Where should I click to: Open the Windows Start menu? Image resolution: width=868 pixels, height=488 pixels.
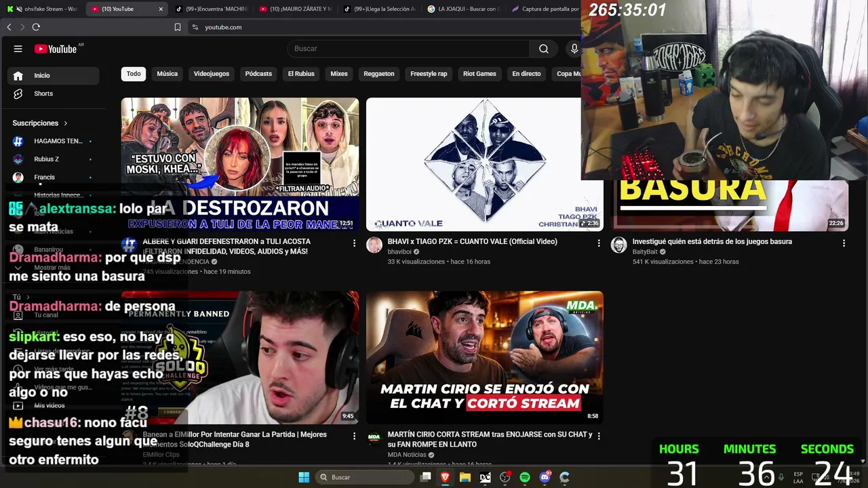point(304,477)
